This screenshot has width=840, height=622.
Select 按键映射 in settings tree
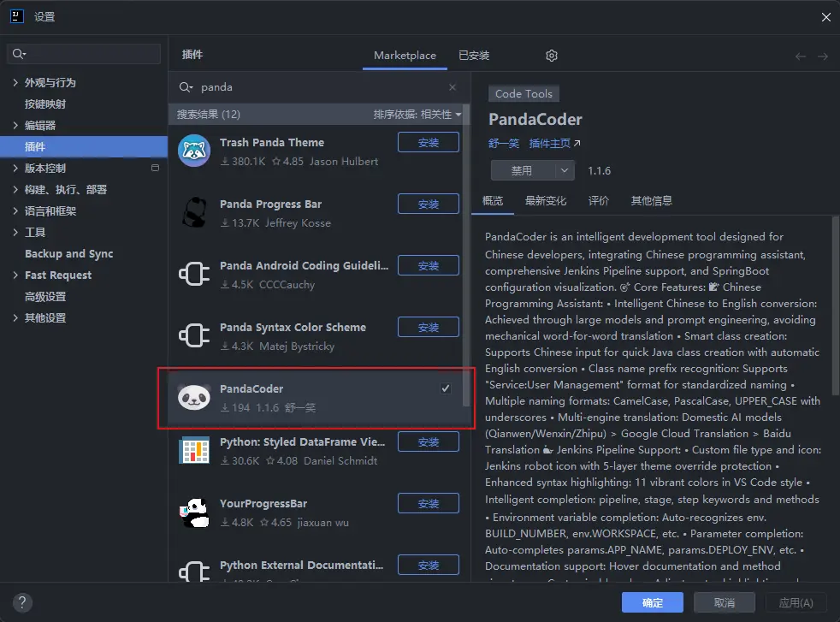(x=45, y=104)
